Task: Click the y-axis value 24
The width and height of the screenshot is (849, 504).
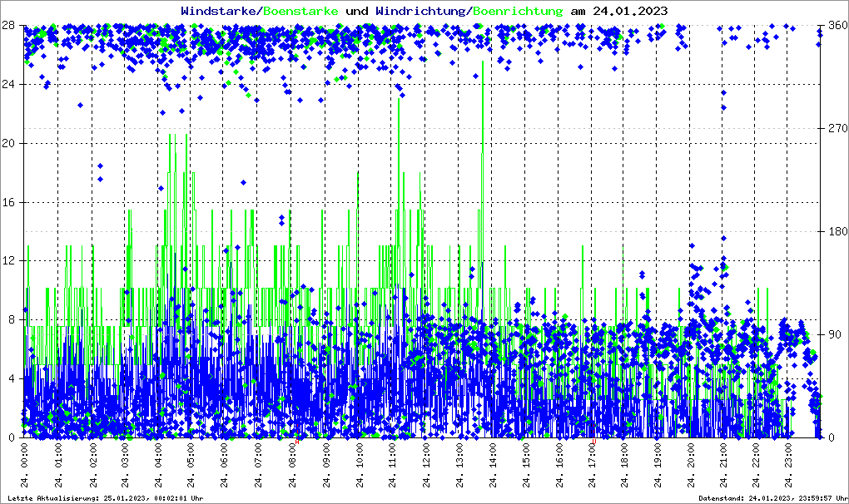Action: coord(7,84)
